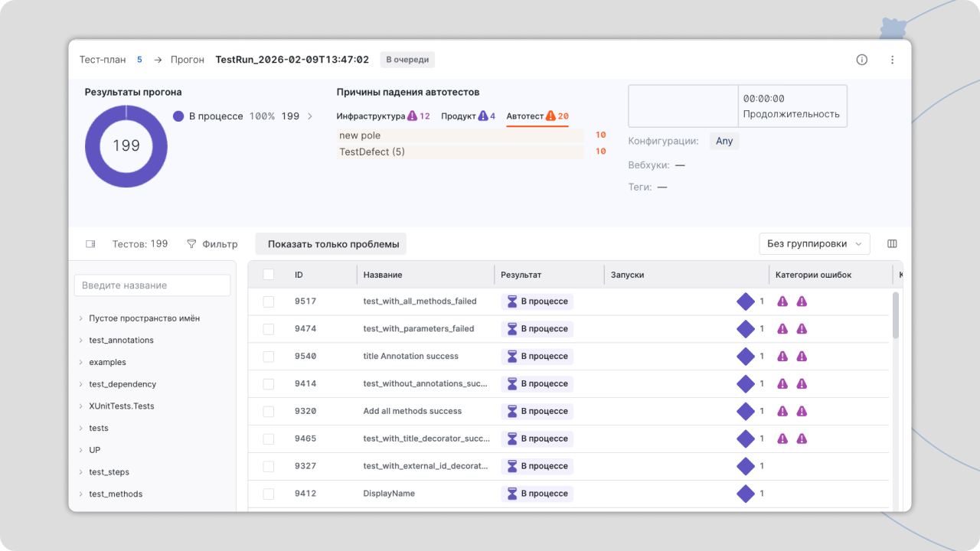
Task: Expand the XUnitTests.Tests namespace
Action: point(81,406)
